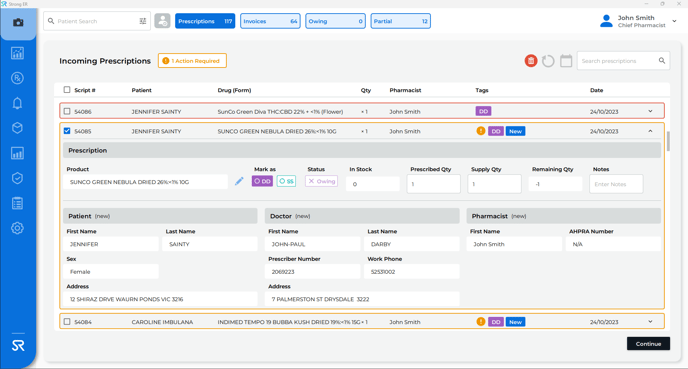The image size is (688, 369).
Task: Click the Patient Search field
Action: click(x=97, y=21)
